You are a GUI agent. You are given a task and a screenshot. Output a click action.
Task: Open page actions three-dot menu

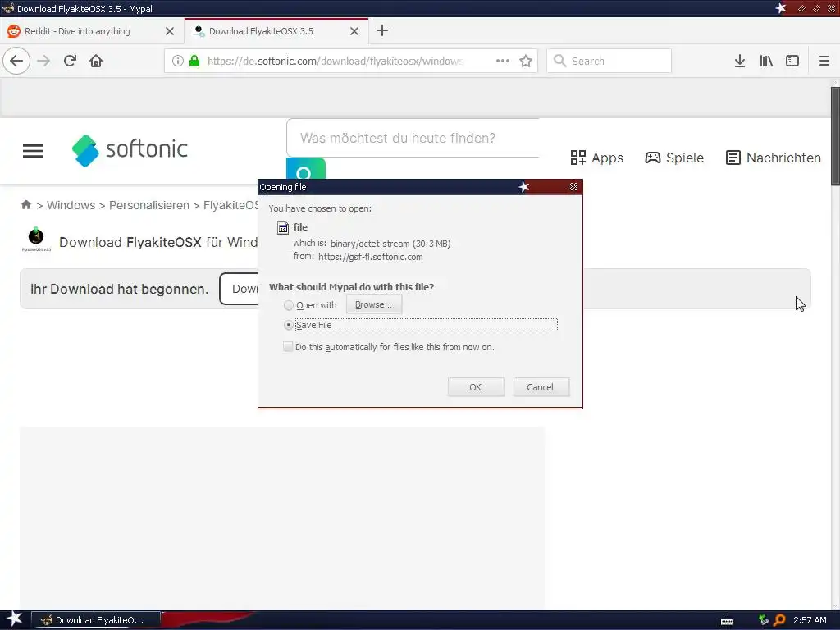[503, 61]
